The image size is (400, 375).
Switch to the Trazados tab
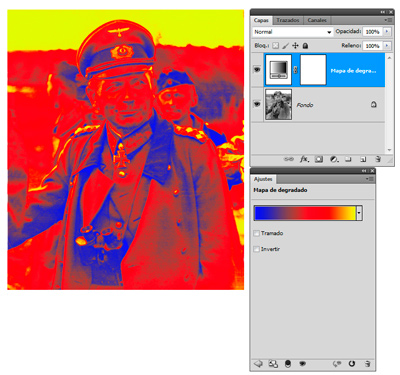pos(287,20)
